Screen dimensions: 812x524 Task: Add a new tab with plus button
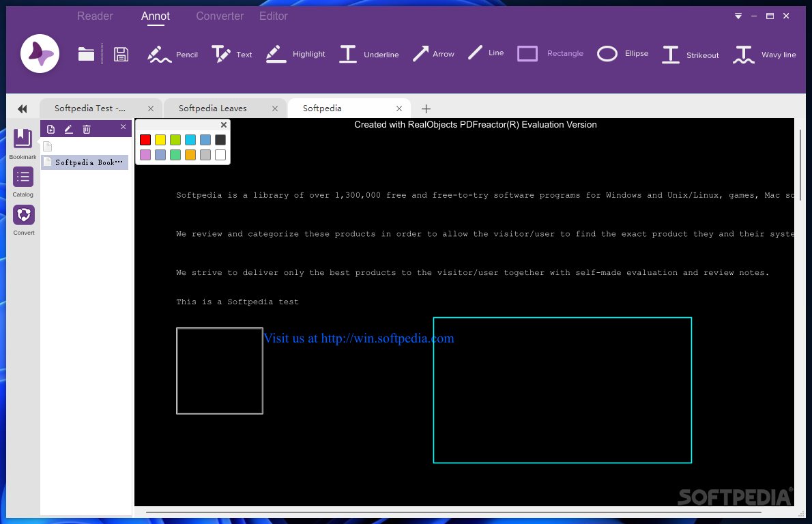(x=426, y=108)
